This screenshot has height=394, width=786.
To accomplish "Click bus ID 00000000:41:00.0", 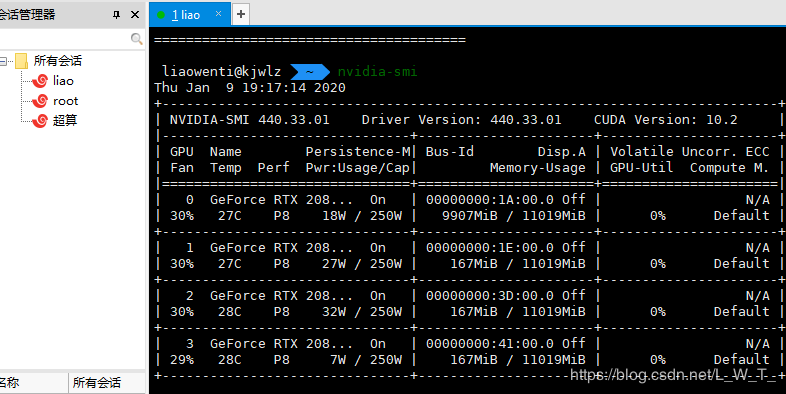I will pos(490,344).
